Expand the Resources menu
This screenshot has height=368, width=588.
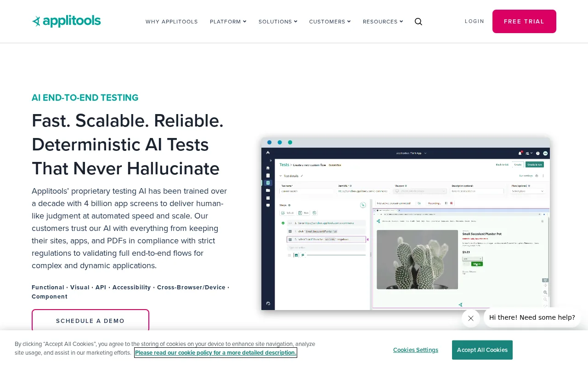(383, 22)
